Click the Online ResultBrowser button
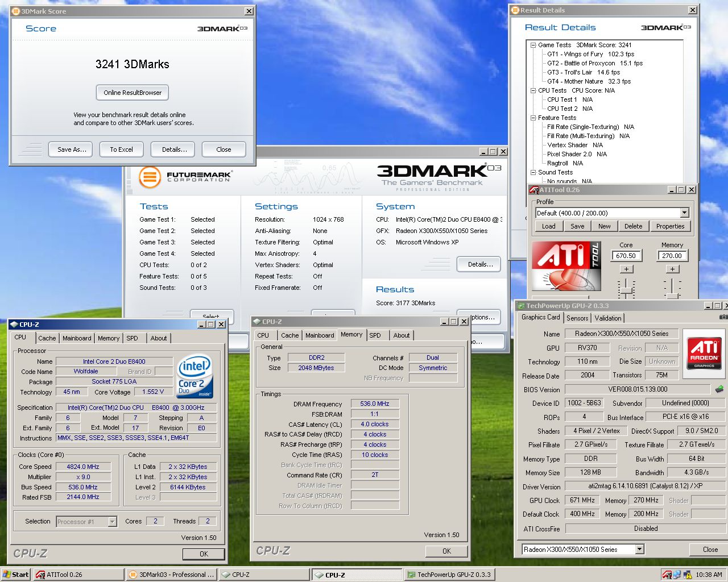Image resolution: width=728 pixels, height=582 pixels. [x=133, y=93]
